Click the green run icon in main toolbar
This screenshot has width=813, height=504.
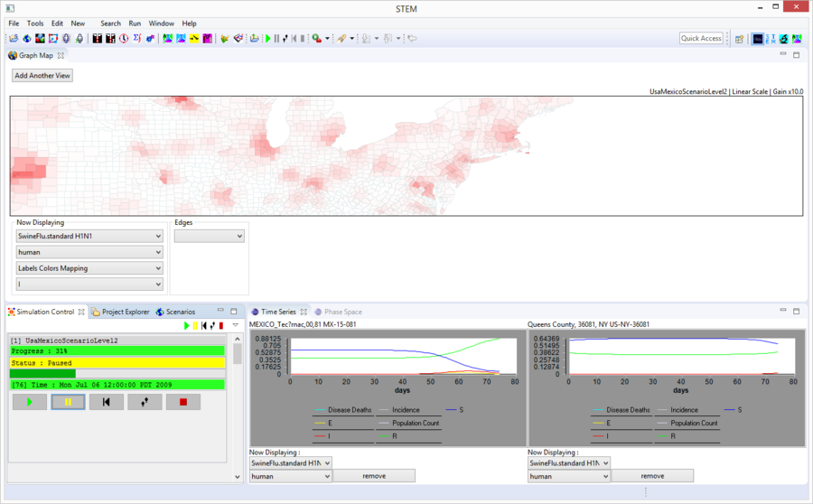coord(267,39)
